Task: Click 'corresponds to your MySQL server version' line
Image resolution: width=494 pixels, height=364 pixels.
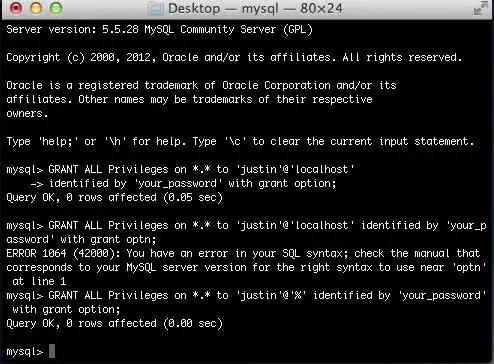Action: pos(246,268)
